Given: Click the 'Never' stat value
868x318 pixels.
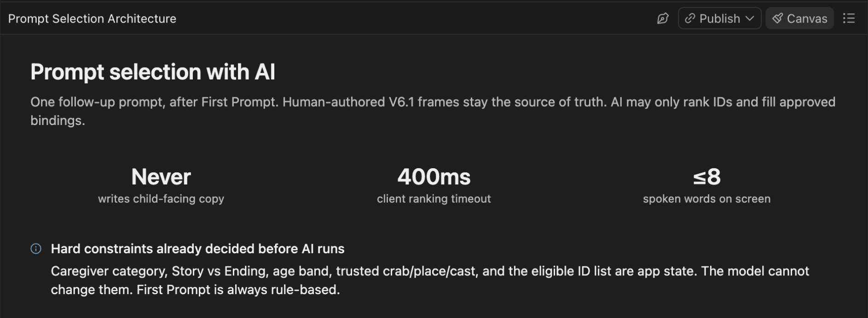Looking at the screenshot, I should (161, 176).
